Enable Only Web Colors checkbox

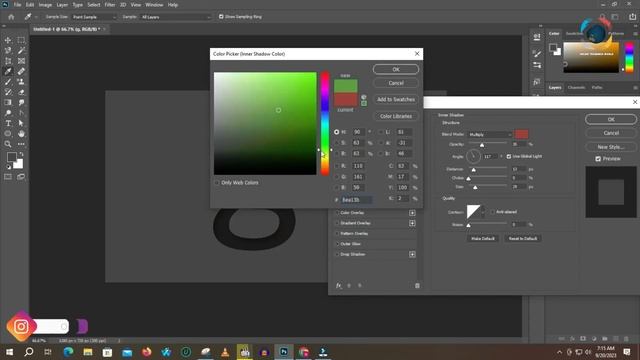pos(217,183)
